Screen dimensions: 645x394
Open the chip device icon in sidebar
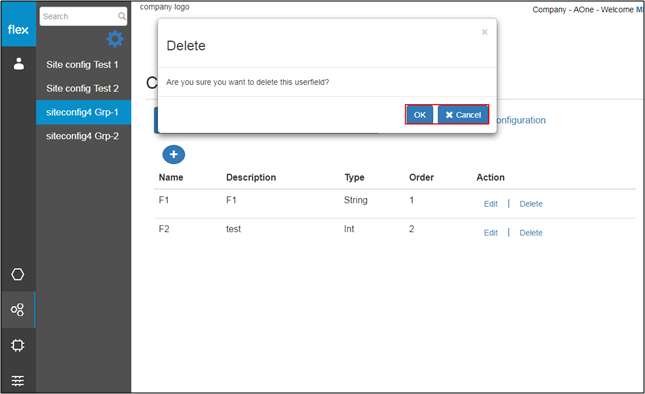click(x=18, y=345)
